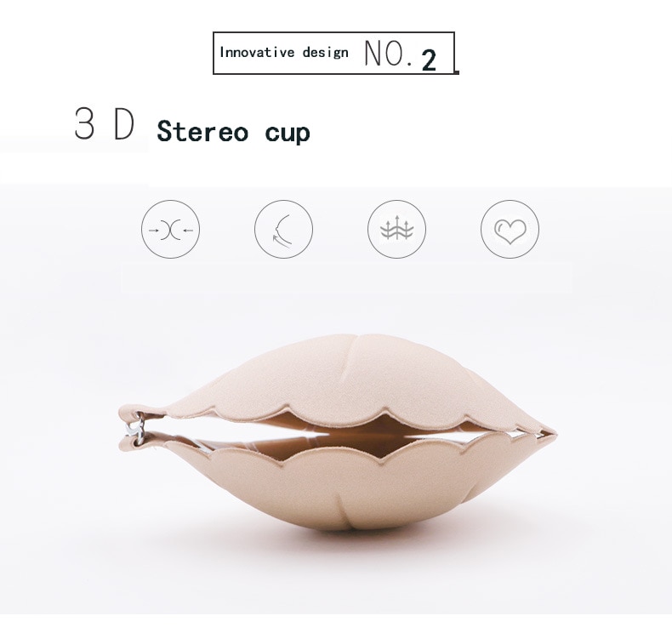Click the large digit 3 in the heading
This screenshot has height=633, width=672.
[84, 123]
